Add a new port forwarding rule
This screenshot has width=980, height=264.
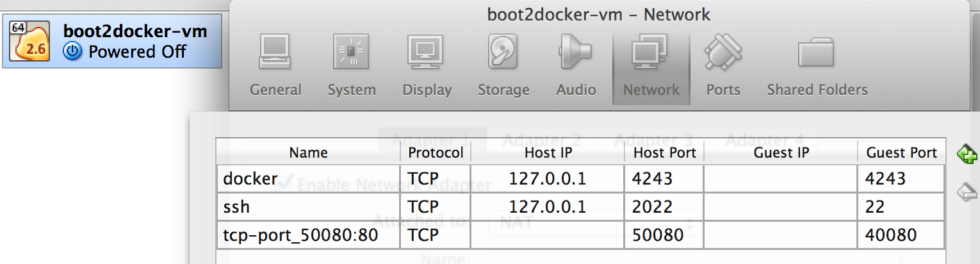[x=967, y=154]
